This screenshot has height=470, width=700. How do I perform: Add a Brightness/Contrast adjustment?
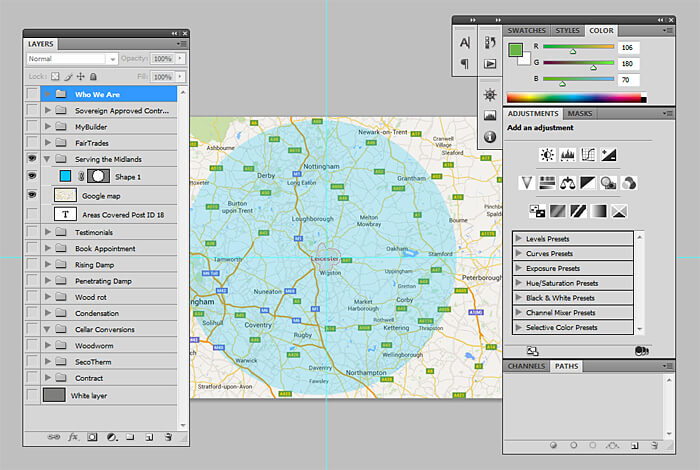click(547, 155)
